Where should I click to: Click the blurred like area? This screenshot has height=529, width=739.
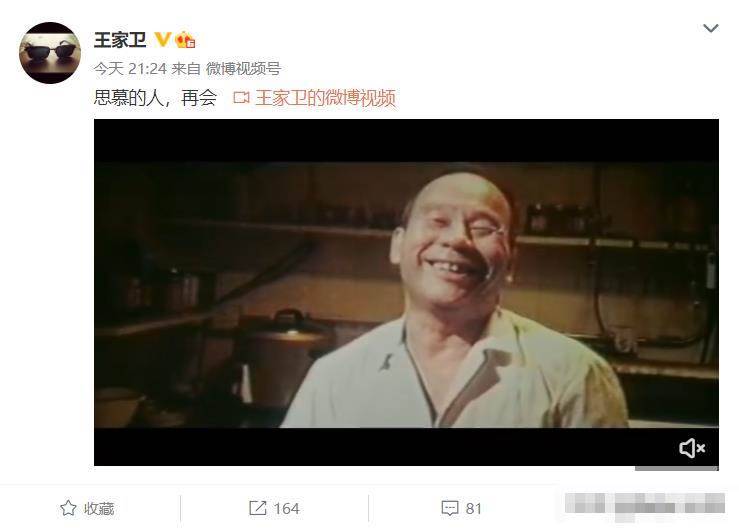[645, 506]
